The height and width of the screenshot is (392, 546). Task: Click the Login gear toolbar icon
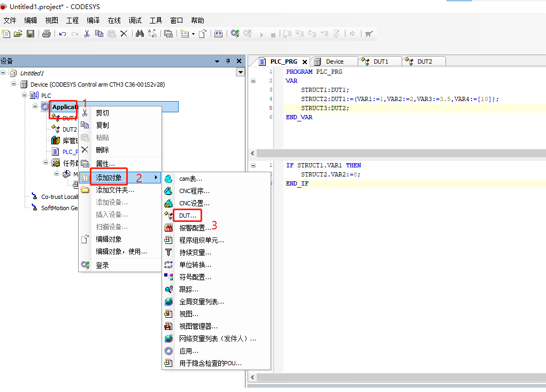pyautogui.click(x=235, y=34)
